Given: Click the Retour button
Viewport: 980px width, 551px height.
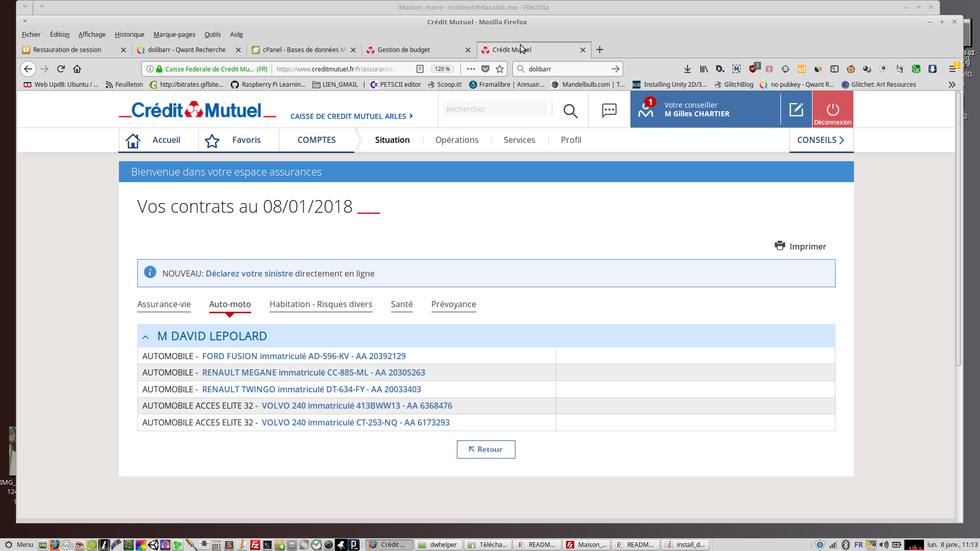Looking at the screenshot, I should [485, 449].
